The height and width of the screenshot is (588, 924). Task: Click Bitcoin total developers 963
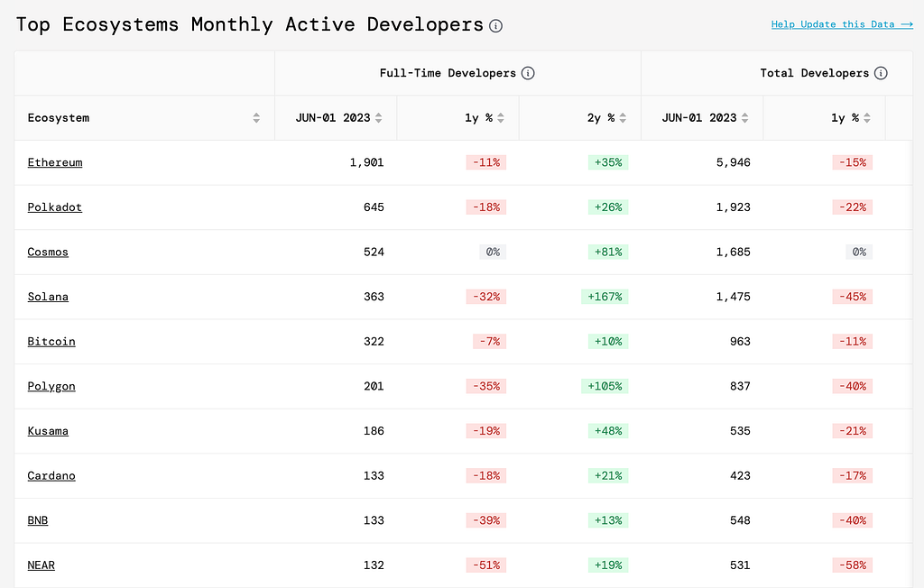point(740,342)
